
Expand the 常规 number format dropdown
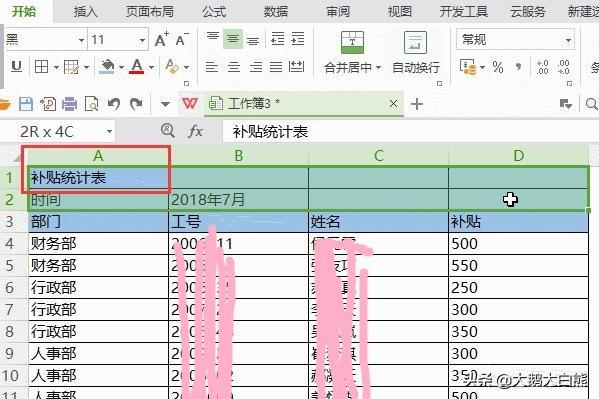(x=568, y=40)
